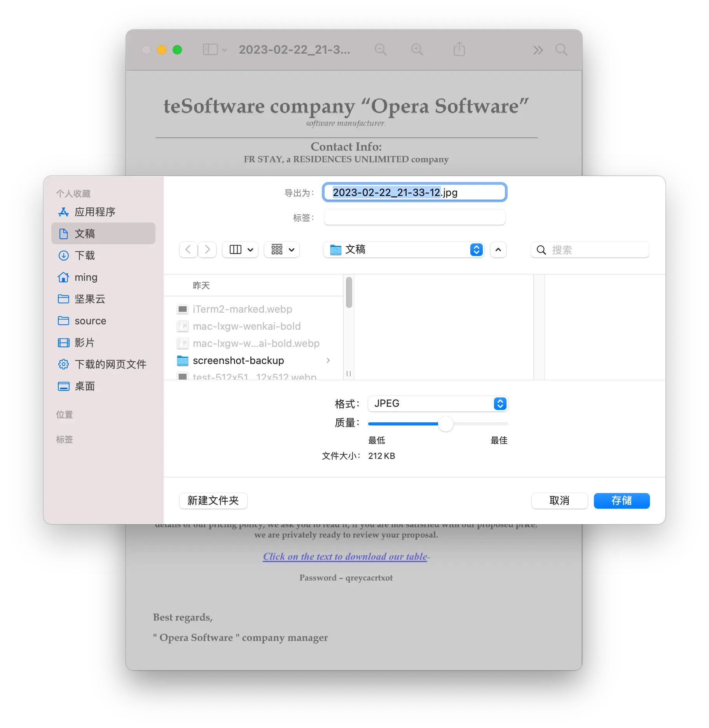709x728 pixels.
Task: Click the 212 KB file size value
Action: click(x=381, y=456)
